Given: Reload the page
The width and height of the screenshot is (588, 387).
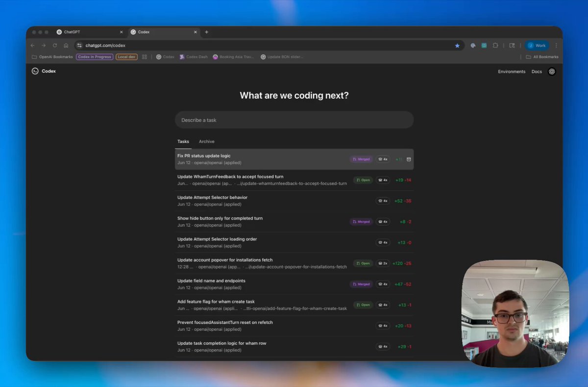Looking at the screenshot, I should pos(55,46).
